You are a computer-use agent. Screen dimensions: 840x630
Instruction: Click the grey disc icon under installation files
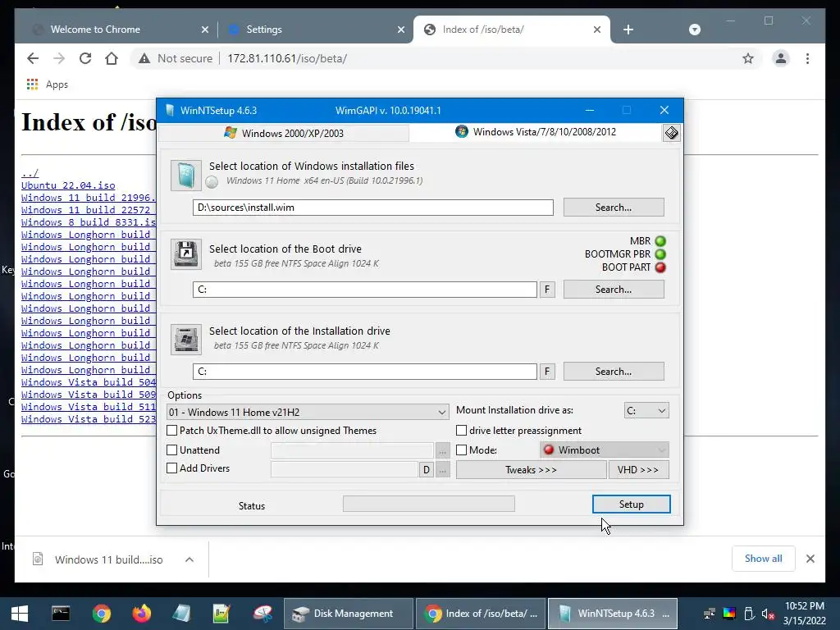[212, 182]
